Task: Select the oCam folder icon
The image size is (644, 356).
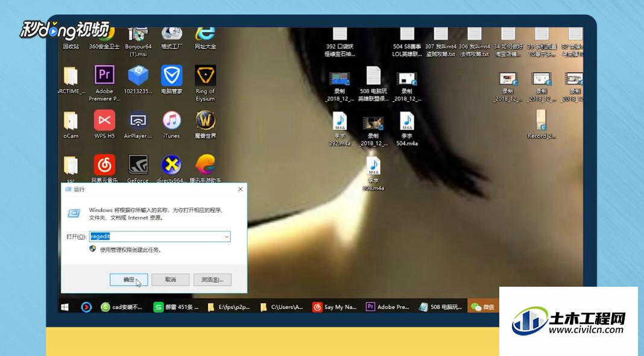Action: 71,125
